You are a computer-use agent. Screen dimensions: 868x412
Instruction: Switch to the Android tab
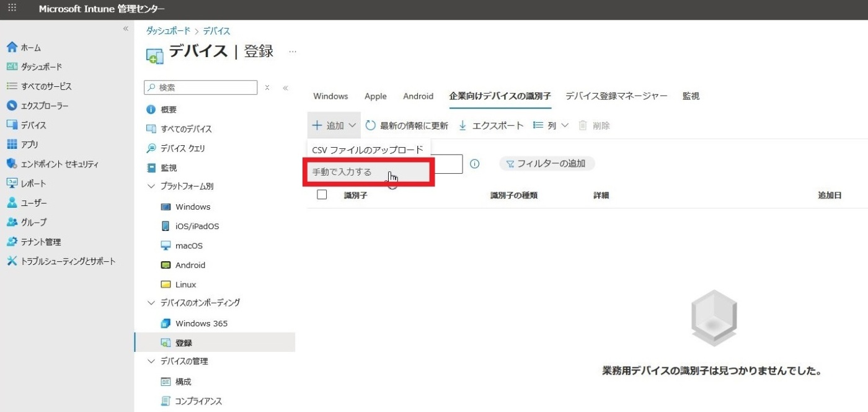[x=418, y=96]
